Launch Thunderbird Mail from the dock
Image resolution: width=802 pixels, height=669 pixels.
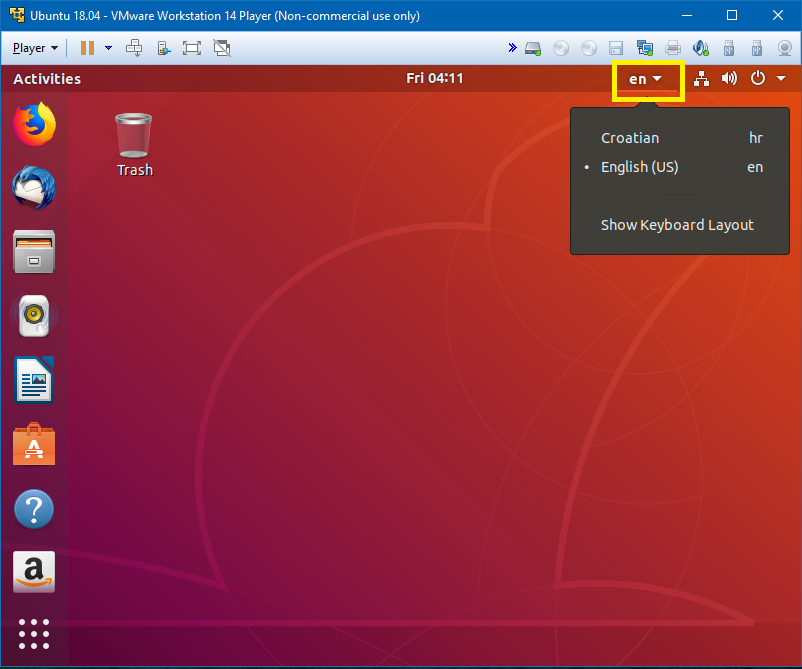pyautogui.click(x=34, y=187)
